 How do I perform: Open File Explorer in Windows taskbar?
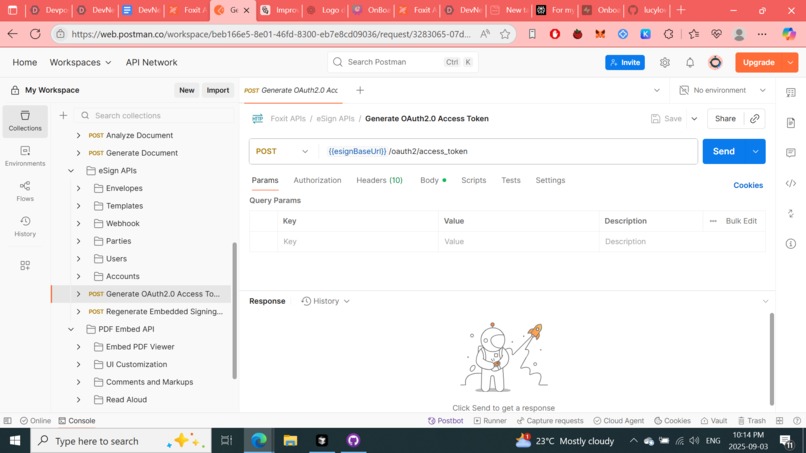pos(290,440)
